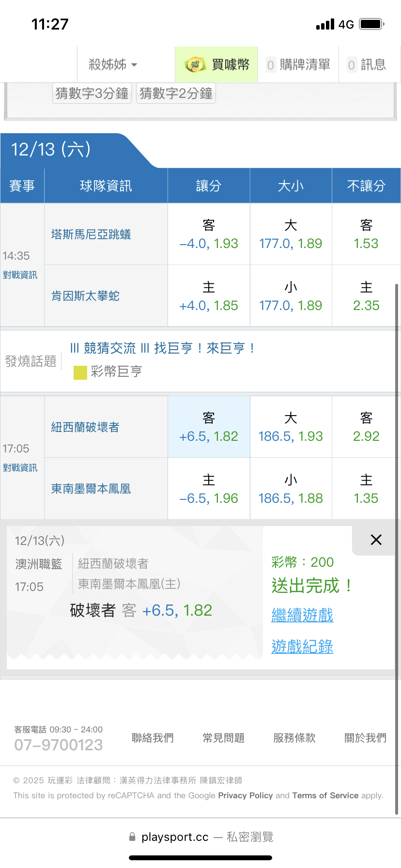The height and width of the screenshot is (868, 401).
Task: Close the bet confirmation slip
Action: 376,540
